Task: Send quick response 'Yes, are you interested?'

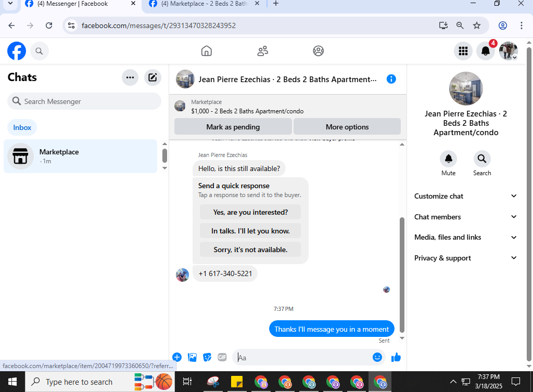Action: click(250, 212)
